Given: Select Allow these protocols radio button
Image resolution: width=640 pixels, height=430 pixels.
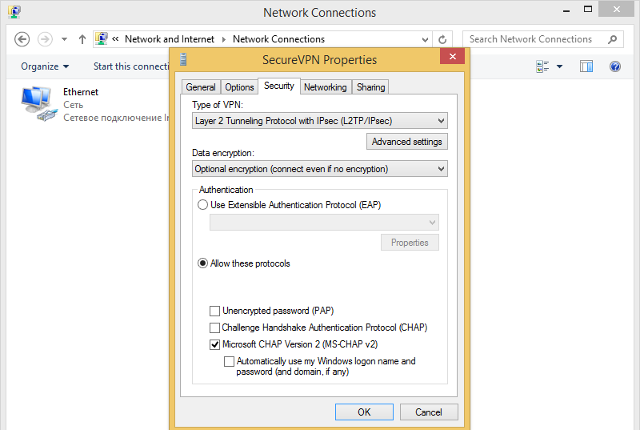Looking at the screenshot, I should pyautogui.click(x=202, y=263).
